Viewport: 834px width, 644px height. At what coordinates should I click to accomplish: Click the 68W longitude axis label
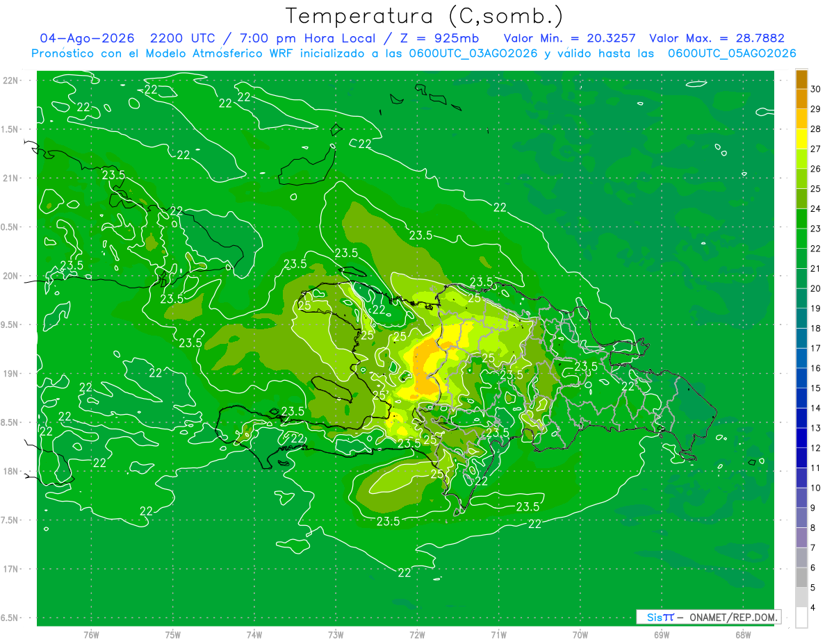click(742, 635)
